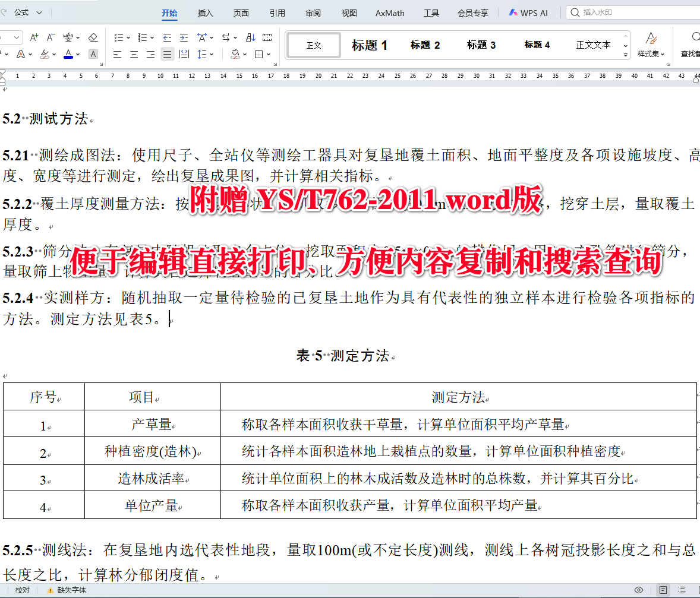Screen dimensions: 700x598
Task: Select the line spacing icon
Action: click(201, 54)
